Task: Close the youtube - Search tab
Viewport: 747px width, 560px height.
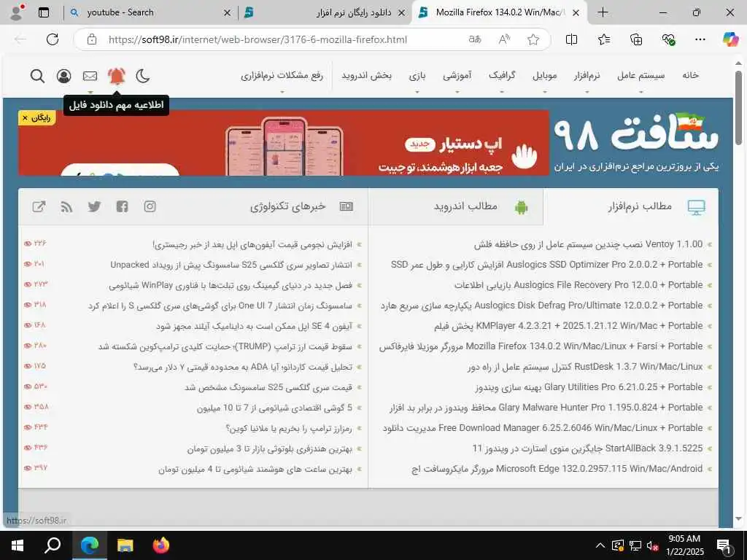Action: tap(228, 13)
